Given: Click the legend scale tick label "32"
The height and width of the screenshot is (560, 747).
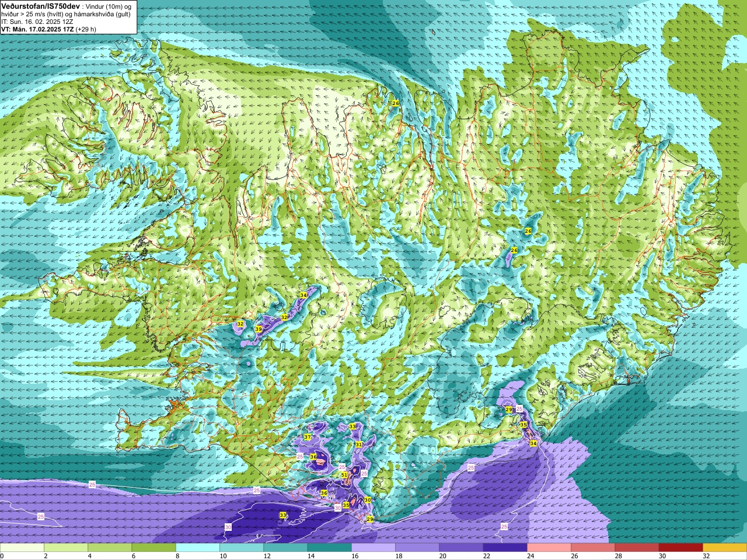Looking at the screenshot, I should [x=706, y=556].
